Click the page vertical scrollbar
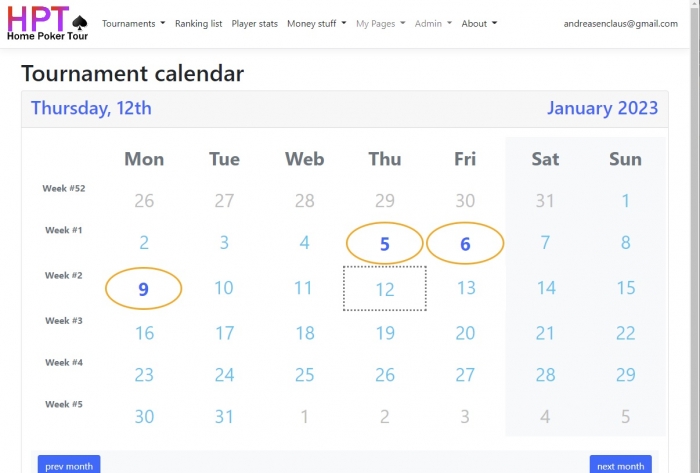 695,236
